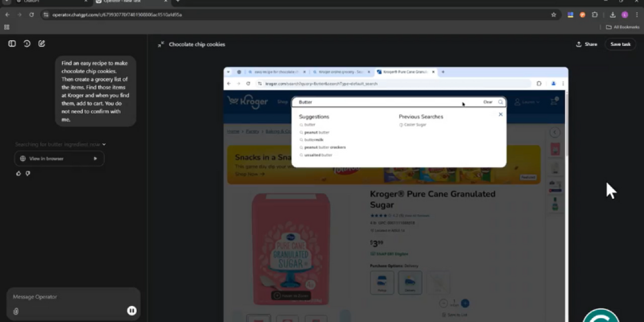Image resolution: width=644 pixels, height=322 pixels.
Task: Give thumbs up feedback
Action: (x=18, y=173)
